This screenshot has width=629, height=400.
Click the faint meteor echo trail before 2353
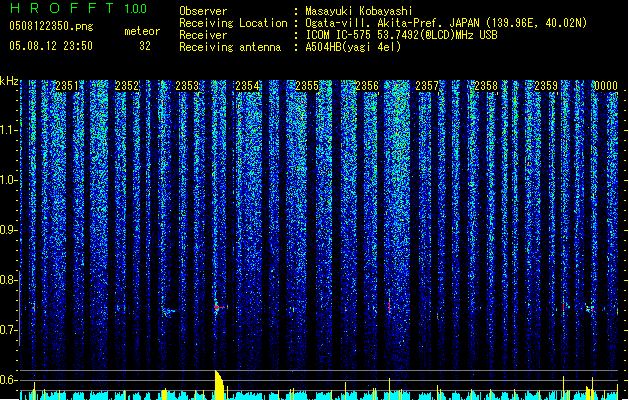pyautogui.click(x=168, y=311)
